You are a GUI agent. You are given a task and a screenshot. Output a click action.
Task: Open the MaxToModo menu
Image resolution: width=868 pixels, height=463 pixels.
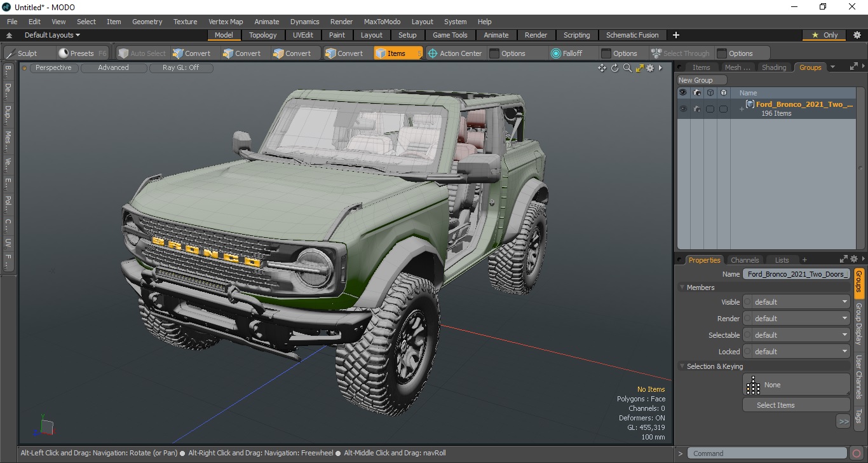[x=382, y=22]
